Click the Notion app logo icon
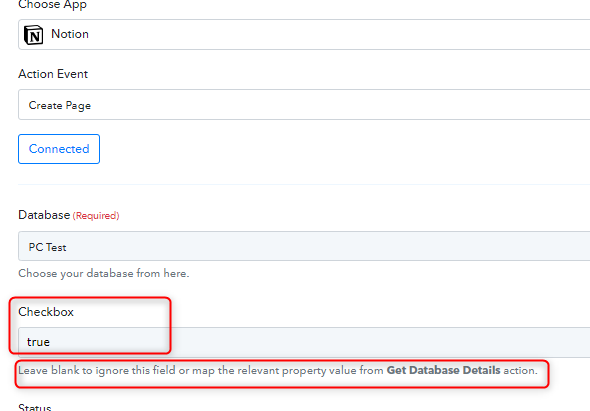 (33, 35)
